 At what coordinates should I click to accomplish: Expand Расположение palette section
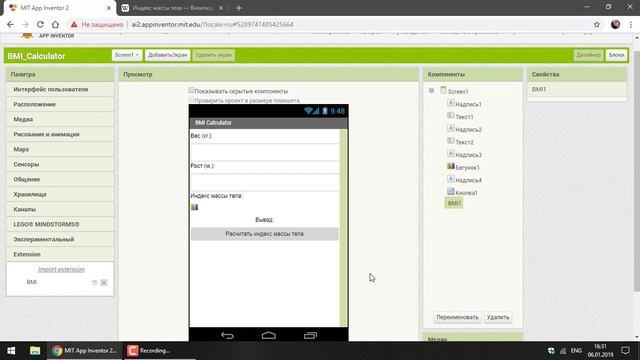pyautogui.click(x=60, y=104)
